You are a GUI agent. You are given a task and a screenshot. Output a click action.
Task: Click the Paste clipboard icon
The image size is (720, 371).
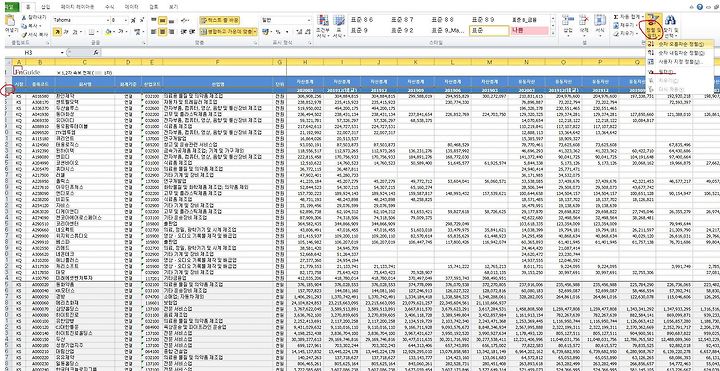[x=10, y=21]
